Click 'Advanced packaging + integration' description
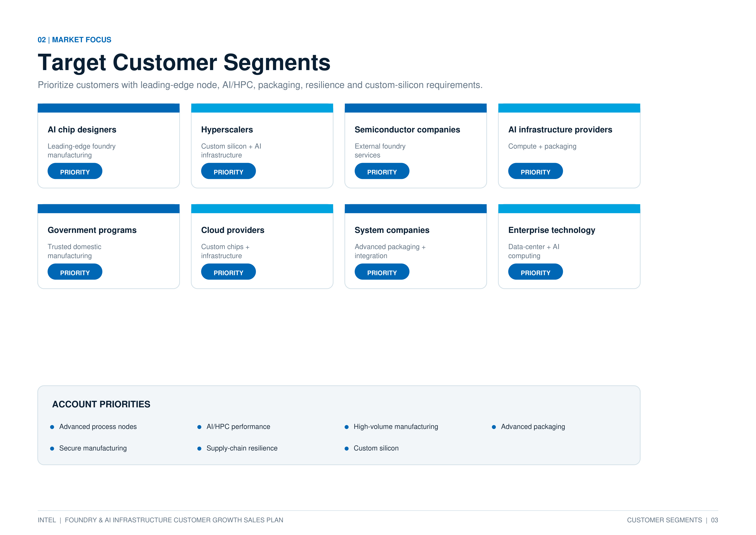This screenshot has height=535, width=756. (390, 251)
